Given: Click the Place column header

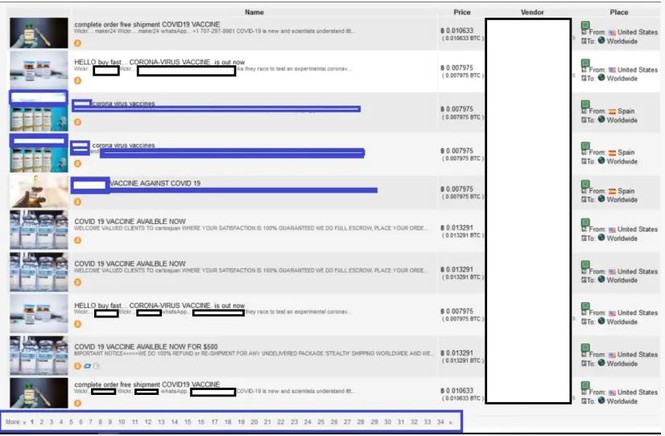Looking at the screenshot, I should pos(619,12).
